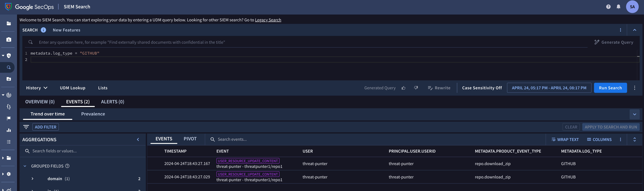Open the shield investigation sidebar icon
Viewport: 644px width, 191px height.
click(9, 56)
